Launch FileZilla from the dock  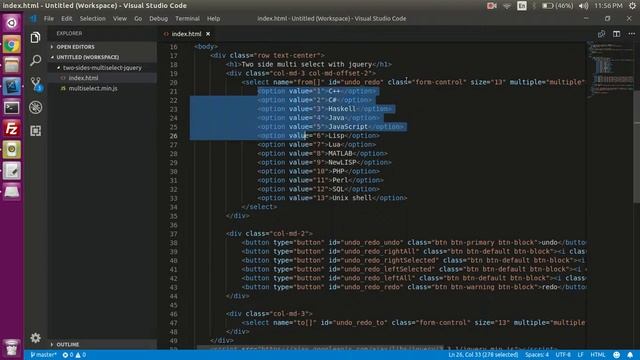pos(11,129)
